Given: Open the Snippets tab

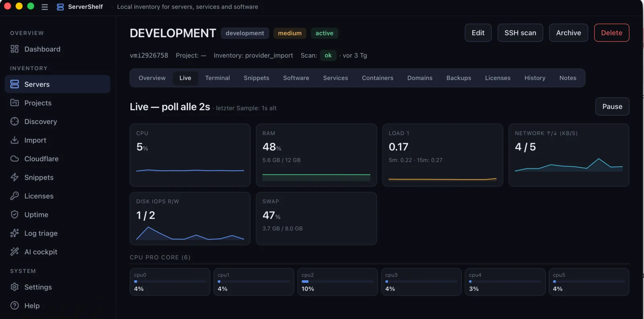Looking at the screenshot, I should (x=256, y=78).
